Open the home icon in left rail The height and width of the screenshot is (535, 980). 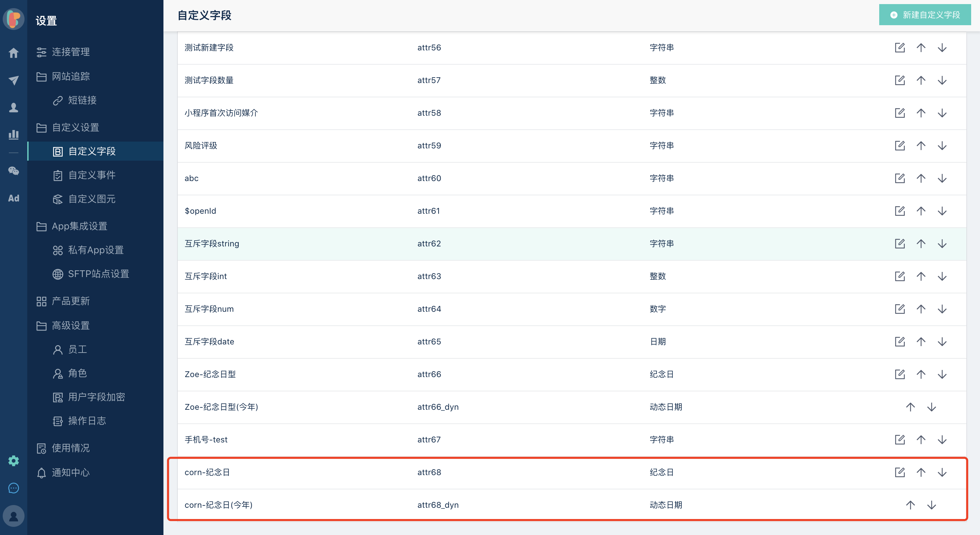click(x=14, y=53)
